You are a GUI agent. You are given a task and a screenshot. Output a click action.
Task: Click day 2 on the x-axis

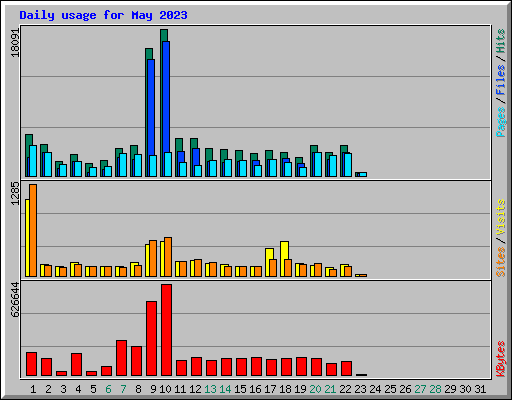48,389
